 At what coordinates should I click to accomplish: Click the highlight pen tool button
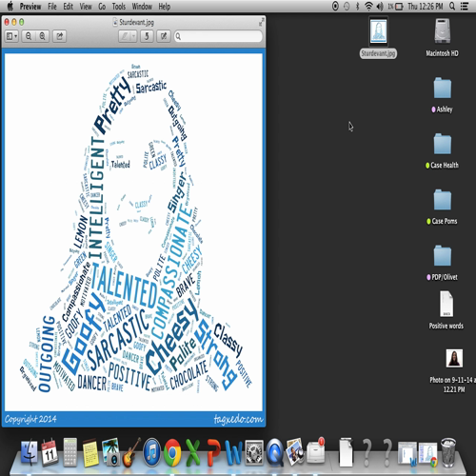click(125, 36)
